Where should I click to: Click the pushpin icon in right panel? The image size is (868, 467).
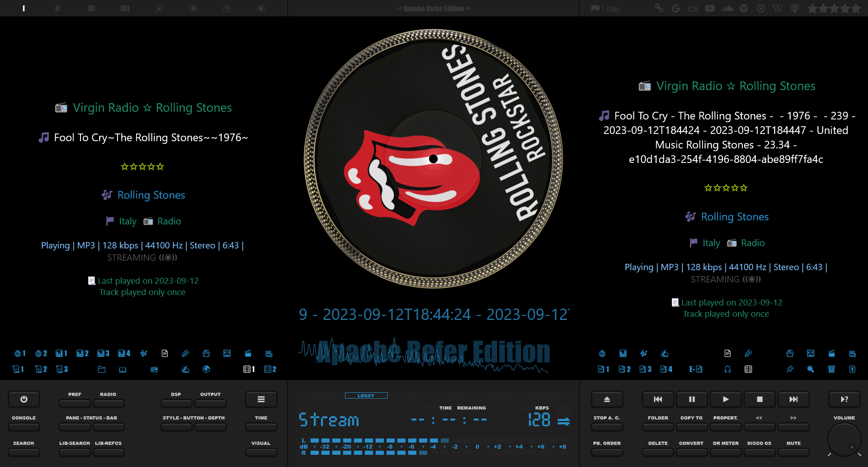(790, 369)
